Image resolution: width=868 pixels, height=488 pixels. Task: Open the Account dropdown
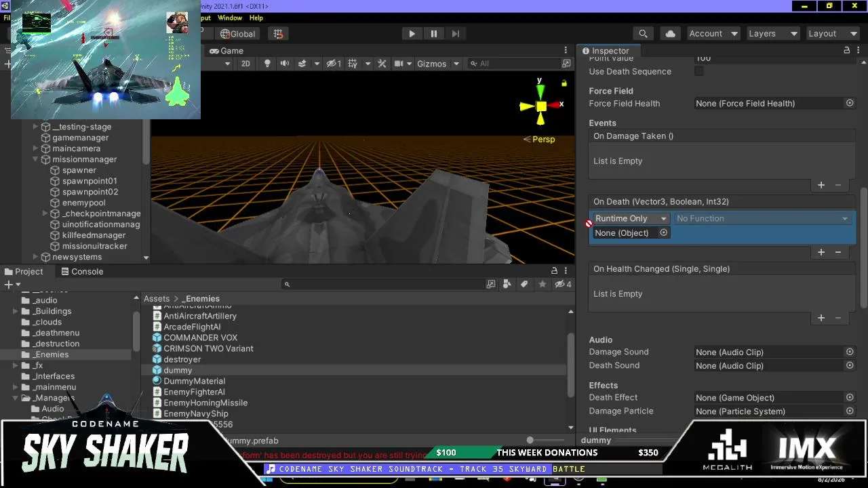coord(713,33)
